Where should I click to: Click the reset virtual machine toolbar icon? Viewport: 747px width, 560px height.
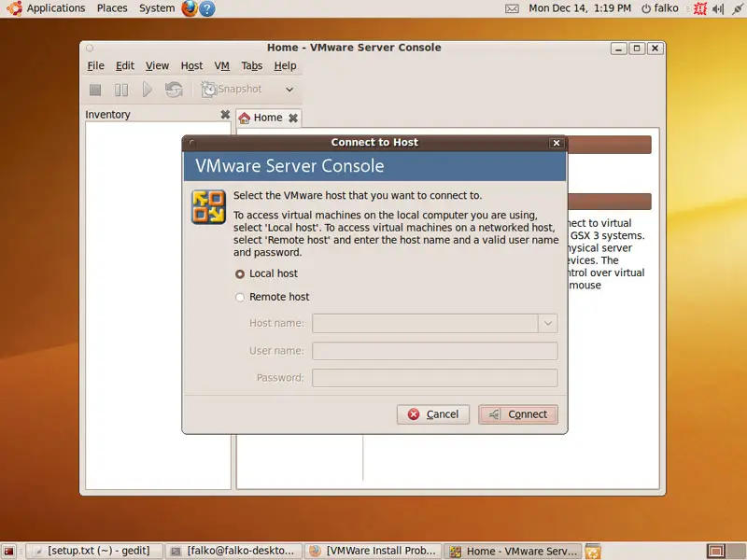coord(174,90)
